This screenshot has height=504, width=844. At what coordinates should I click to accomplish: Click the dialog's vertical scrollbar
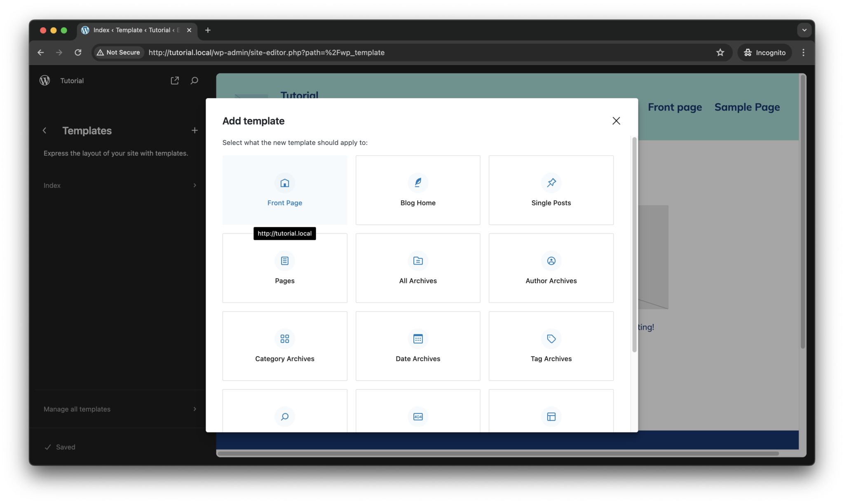(x=634, y=245)
